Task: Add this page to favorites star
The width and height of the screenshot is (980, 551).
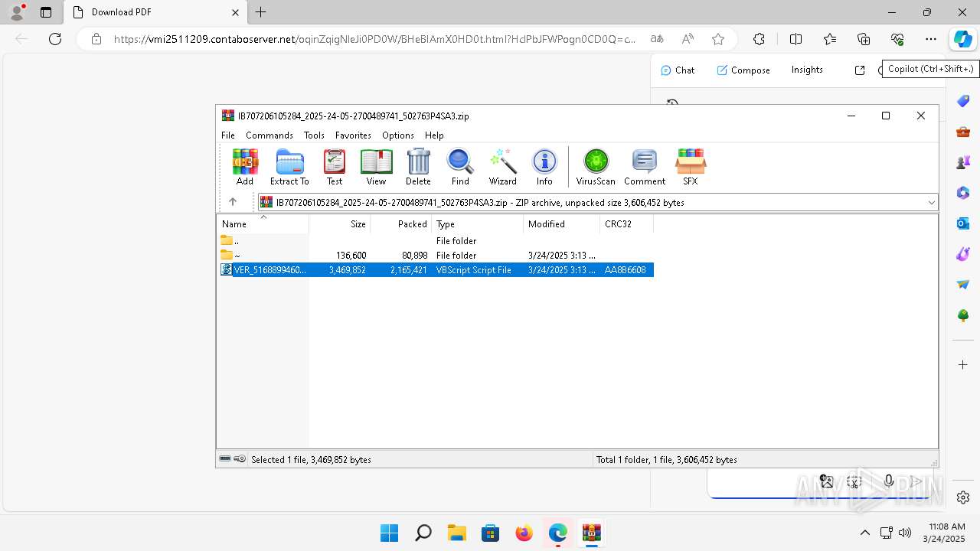Action: click(x=717, y=39)
